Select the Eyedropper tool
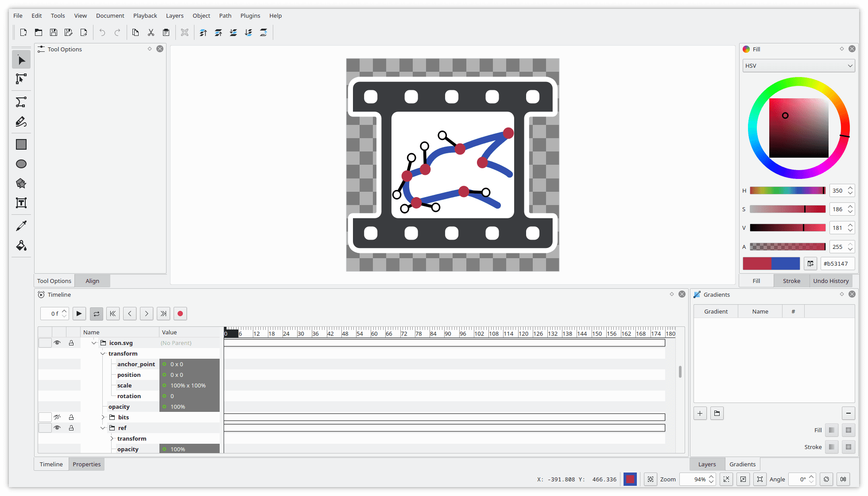Viewport: 868px width, 496px height. [x=21, y=225]
